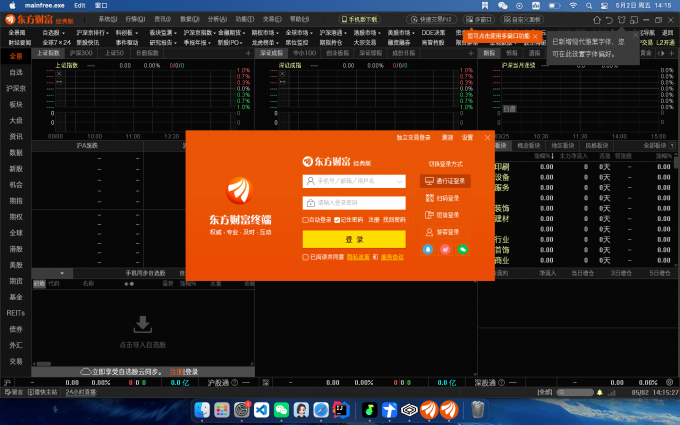Open the 交易(E) menu
The width and height of the screenshot is (680, 425).
(272, 19)
